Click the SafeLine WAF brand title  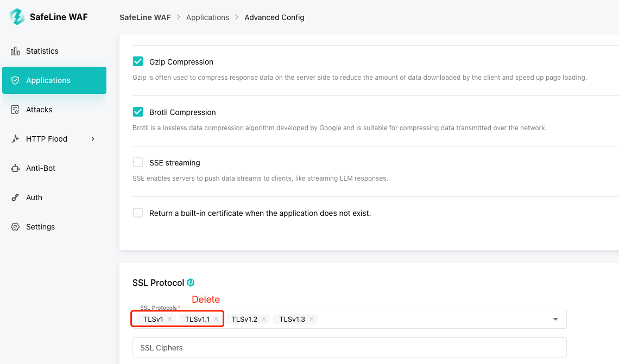pyautogui.click(x=59, y=17)
